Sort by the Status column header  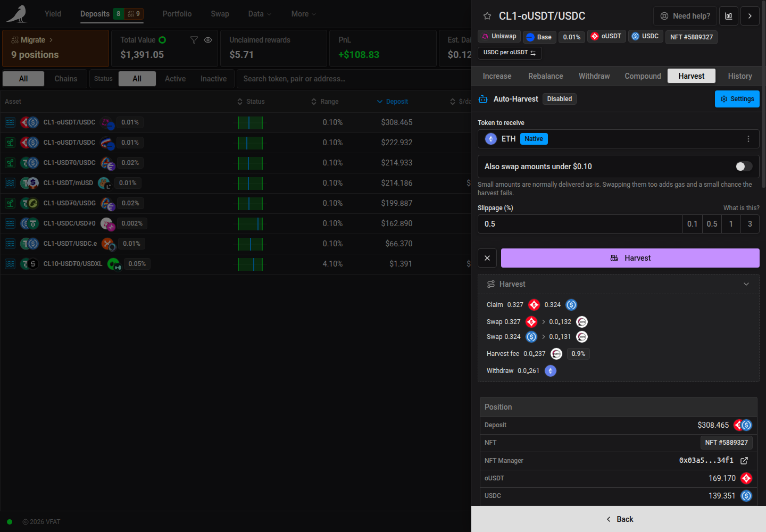pyautogui.click(x=251, y=102)
